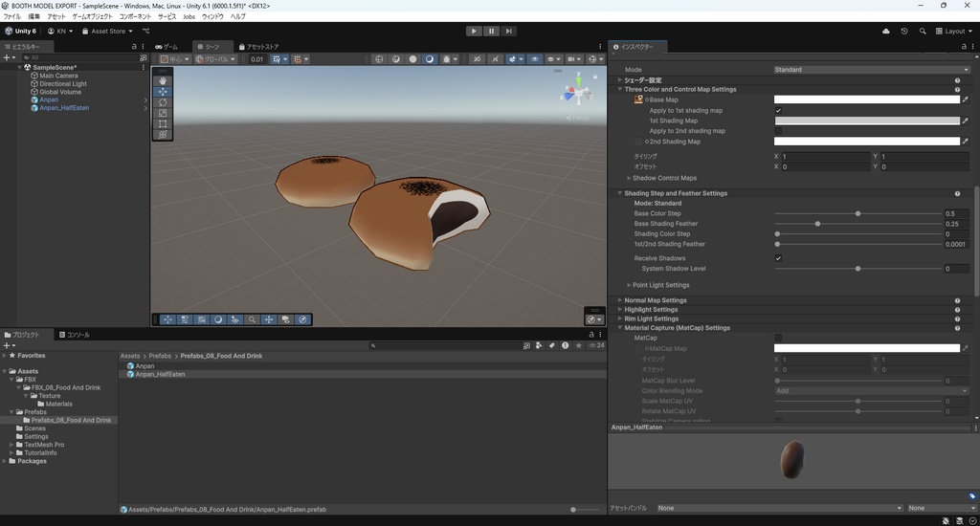Click the Pause button
The image size is (980, 526).
point(491,31)
